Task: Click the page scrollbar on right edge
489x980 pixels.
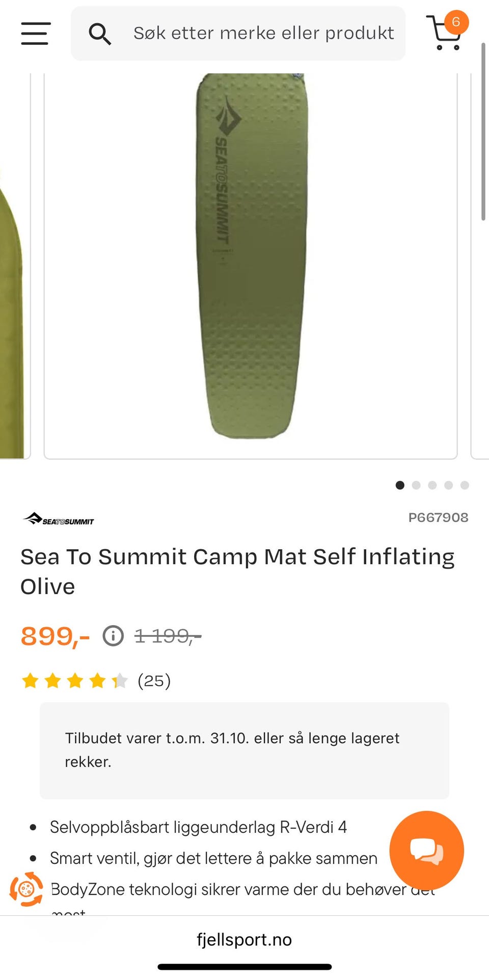Action: pos(483,132)
